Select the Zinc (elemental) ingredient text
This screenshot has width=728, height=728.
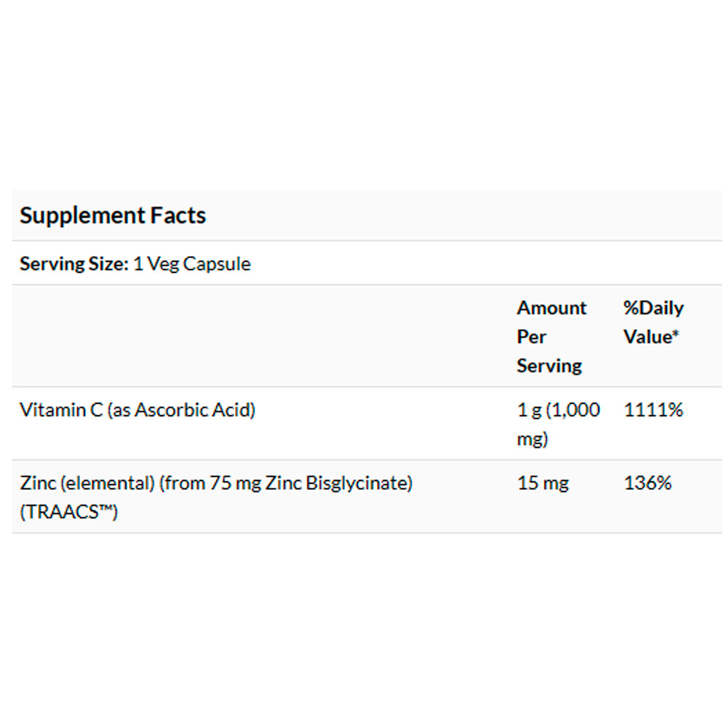pos(87,483)
